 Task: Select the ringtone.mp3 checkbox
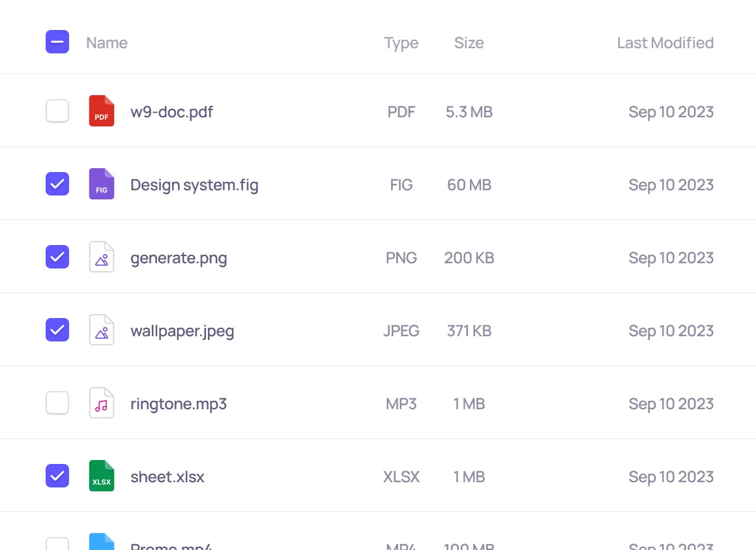pos(57,403)
